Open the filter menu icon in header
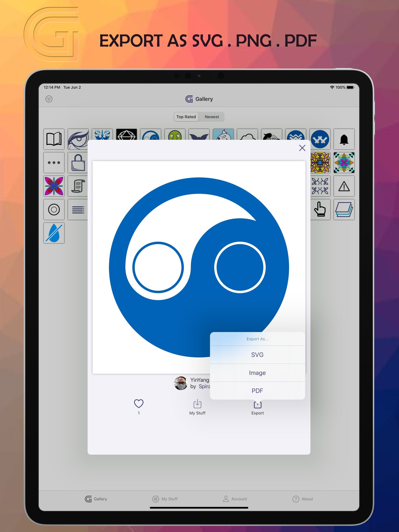Image resolution: width=399 pixels, height=532 pixels. pos(49,99)
